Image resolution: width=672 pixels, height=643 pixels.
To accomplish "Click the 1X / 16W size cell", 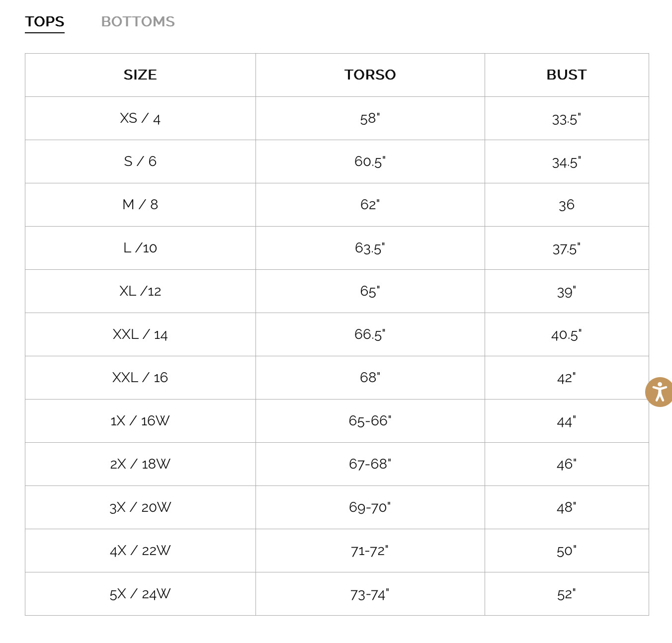I will (x=140, y=421).
